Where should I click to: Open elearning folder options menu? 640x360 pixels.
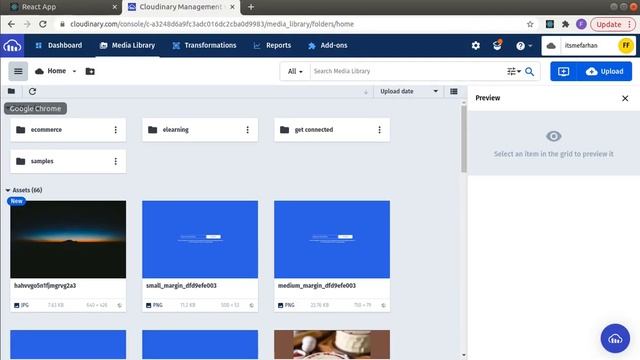click(247, 130)
